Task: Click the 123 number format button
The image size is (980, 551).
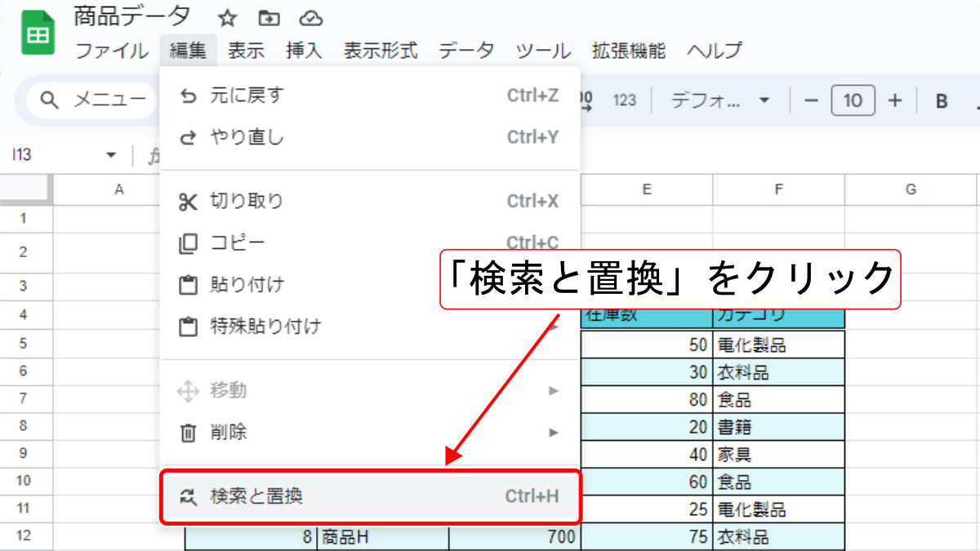Action: point(625,100)
